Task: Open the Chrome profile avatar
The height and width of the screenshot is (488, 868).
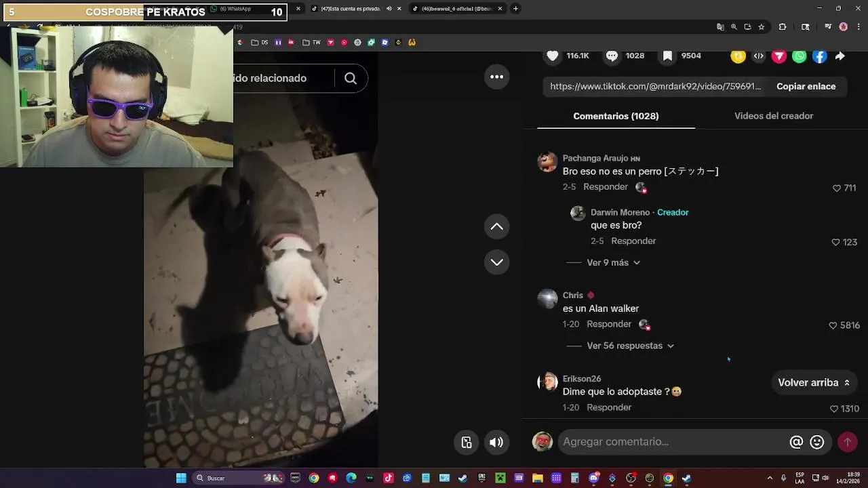Action: (x=844, y=27)
